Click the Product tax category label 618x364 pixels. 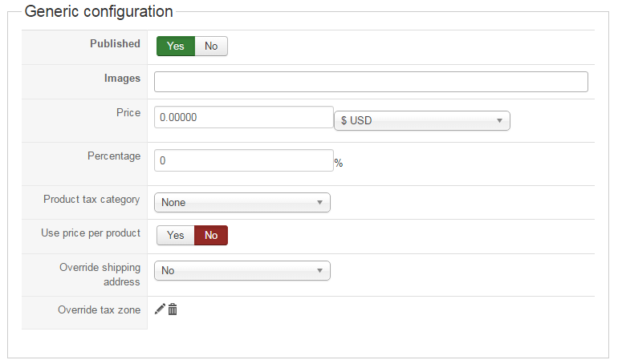click(91, 200)
